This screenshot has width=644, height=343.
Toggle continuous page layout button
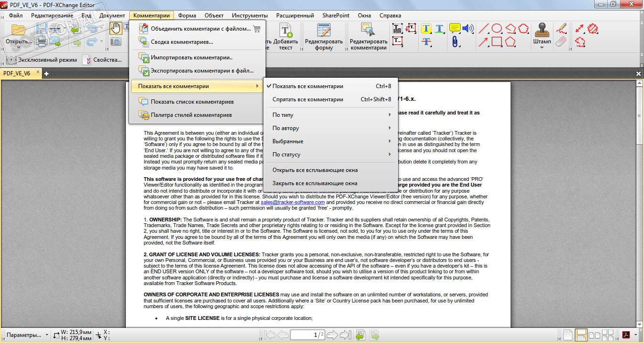[581, 335]
